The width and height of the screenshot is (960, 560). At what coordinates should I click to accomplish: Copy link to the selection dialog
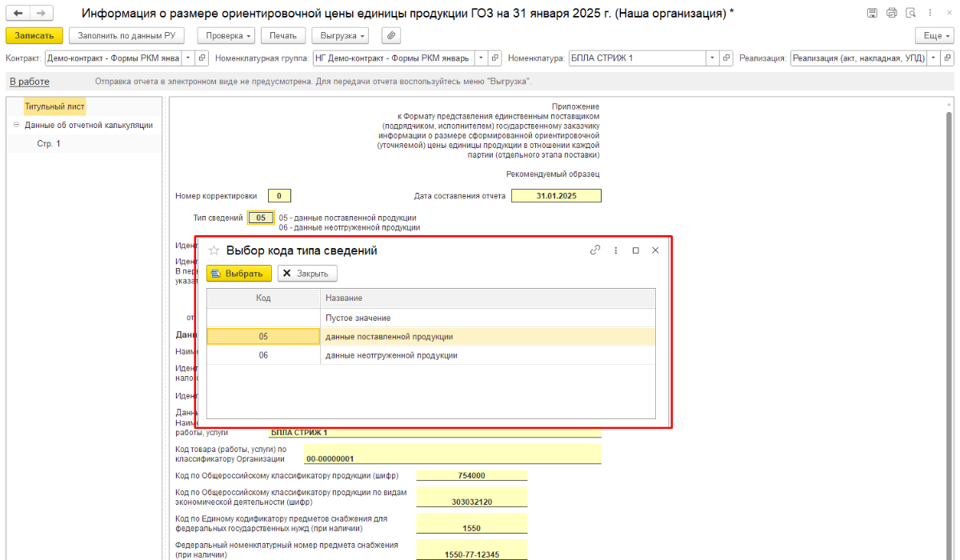[594, 250]
